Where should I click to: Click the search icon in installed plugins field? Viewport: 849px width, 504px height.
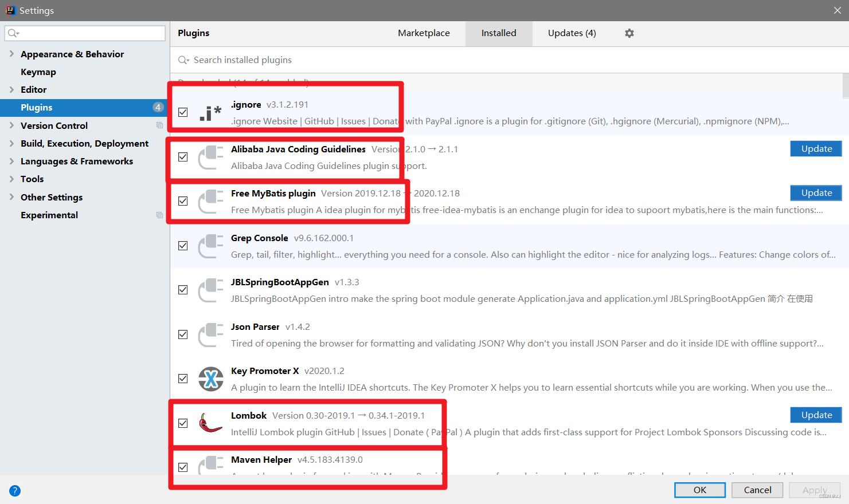click(x=183, y=60)
